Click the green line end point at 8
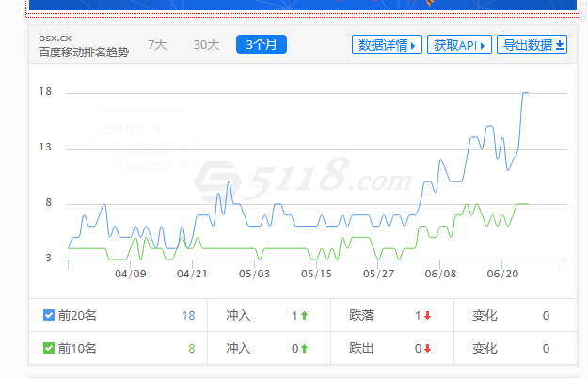The height and width of the screenshot is (378, 588). click(x=528, y=204)
